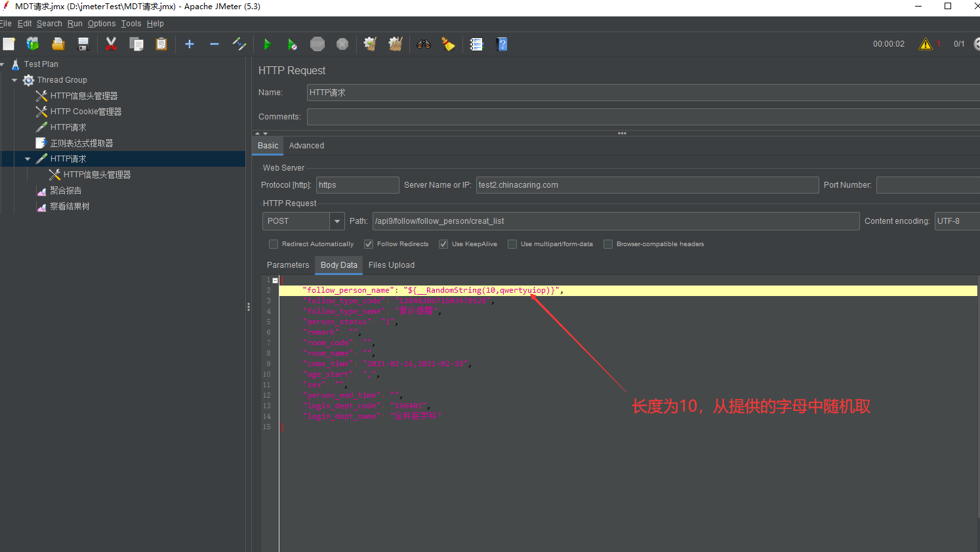The height and width of the screenshot is (552, 980).
Task: Select the Thread Group tree item
Action: point(62,80)
